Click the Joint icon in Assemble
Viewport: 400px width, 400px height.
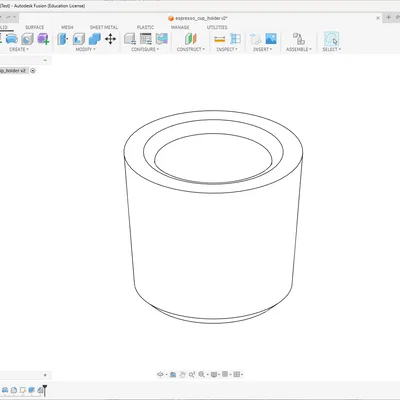click(x=299, y=39)
